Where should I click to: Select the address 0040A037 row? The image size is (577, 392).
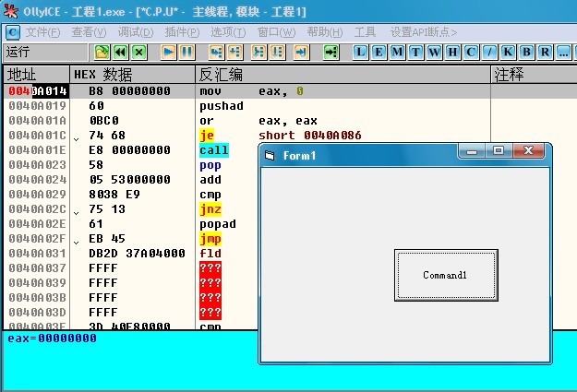tap(37, 268)
